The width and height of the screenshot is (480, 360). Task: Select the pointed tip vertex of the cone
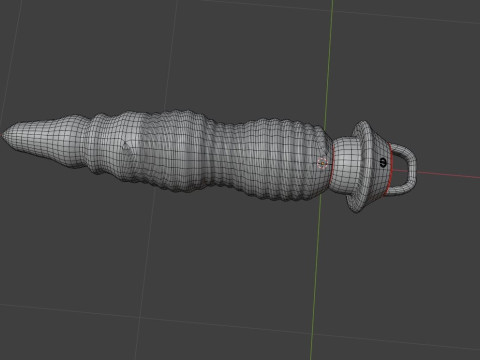(3, 135)
